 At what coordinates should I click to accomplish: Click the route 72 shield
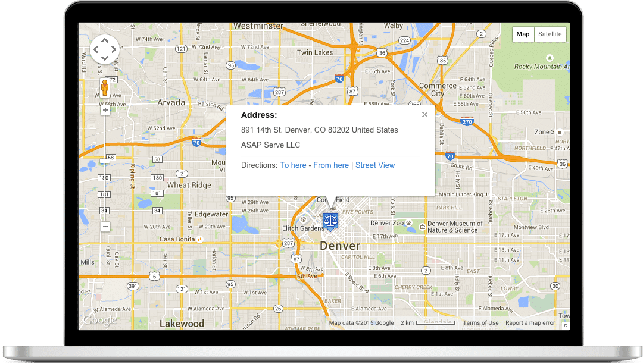[x=113, y=80]
